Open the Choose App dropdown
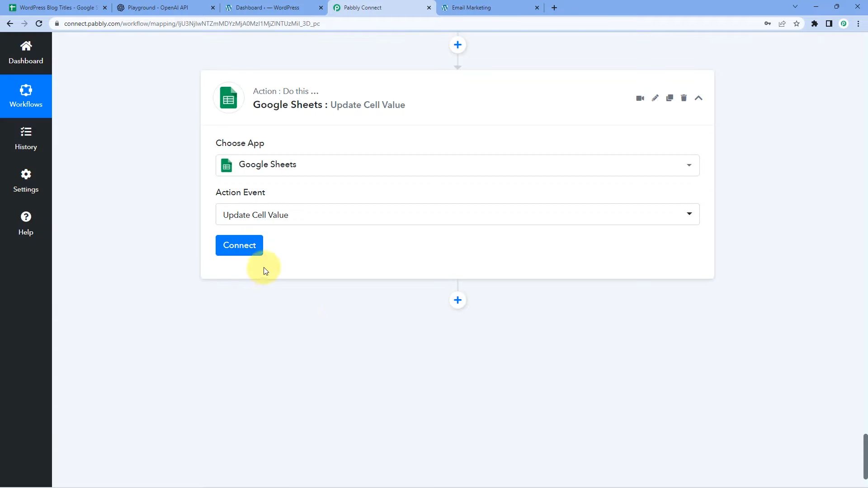The image size is (868, 488). 457,165
